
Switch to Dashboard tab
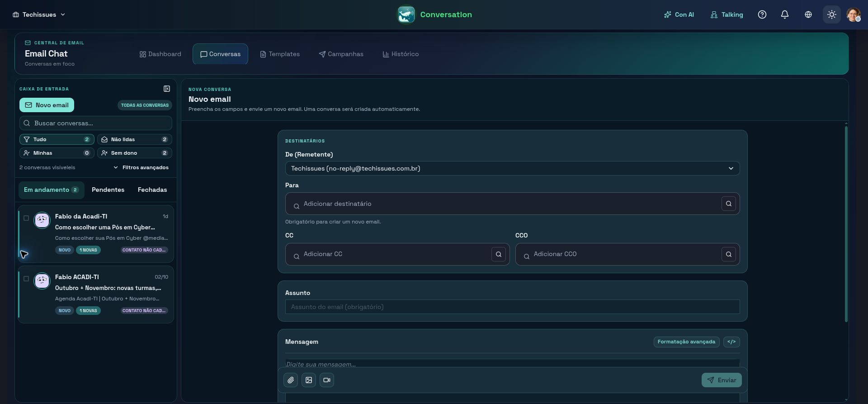click(x=160, y=54)
